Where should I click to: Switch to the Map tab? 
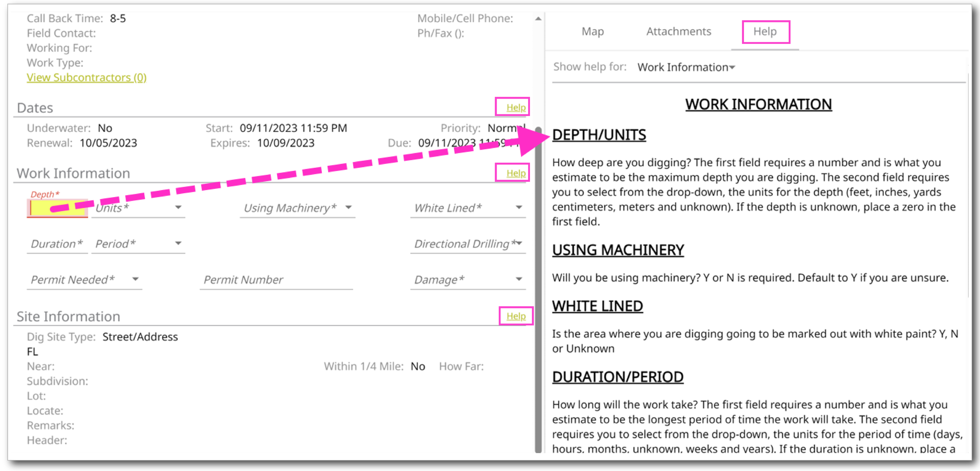(592, 31)
